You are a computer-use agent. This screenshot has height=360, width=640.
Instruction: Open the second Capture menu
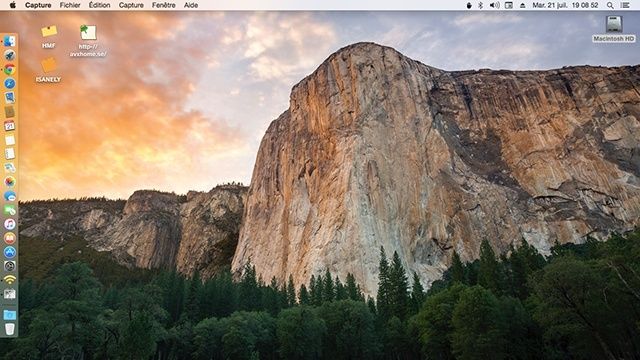pyautogui.click(x=131, y=5)
